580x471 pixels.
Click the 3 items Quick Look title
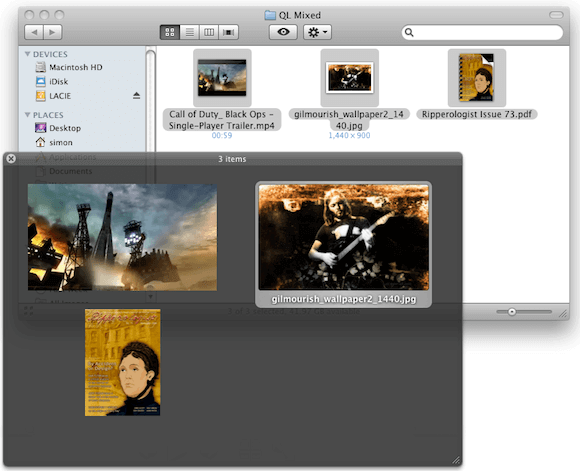[232, 159]
